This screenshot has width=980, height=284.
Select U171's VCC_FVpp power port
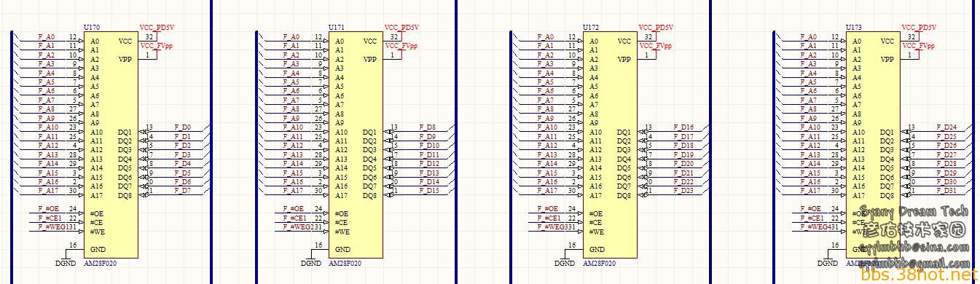401,46
